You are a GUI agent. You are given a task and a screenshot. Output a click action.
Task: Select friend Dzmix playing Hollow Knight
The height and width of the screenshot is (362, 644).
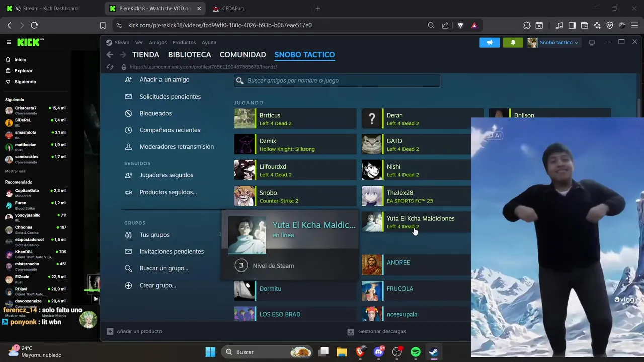[295, 144]
